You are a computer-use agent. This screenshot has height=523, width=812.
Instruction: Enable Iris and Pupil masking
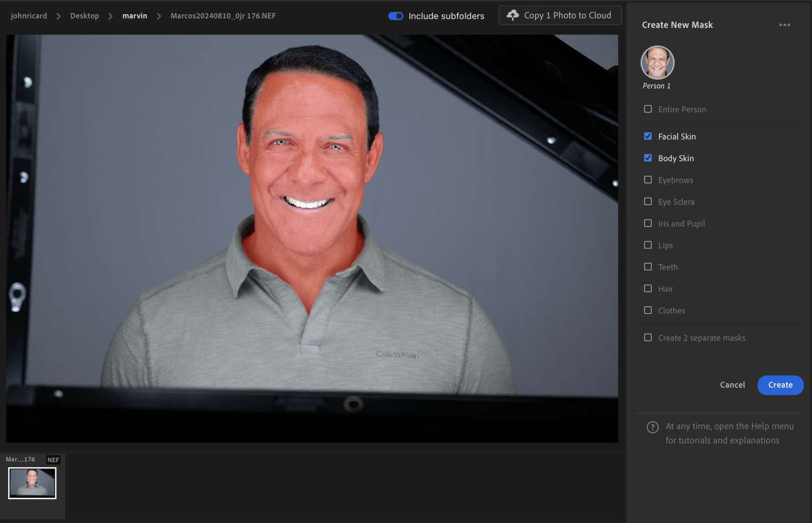click(647, 223)
